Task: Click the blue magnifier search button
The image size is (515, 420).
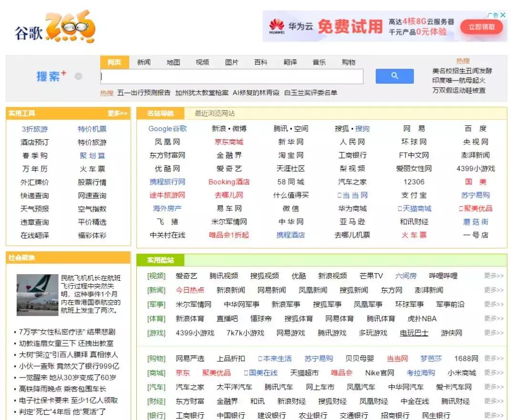Action: tap(394, 76)
